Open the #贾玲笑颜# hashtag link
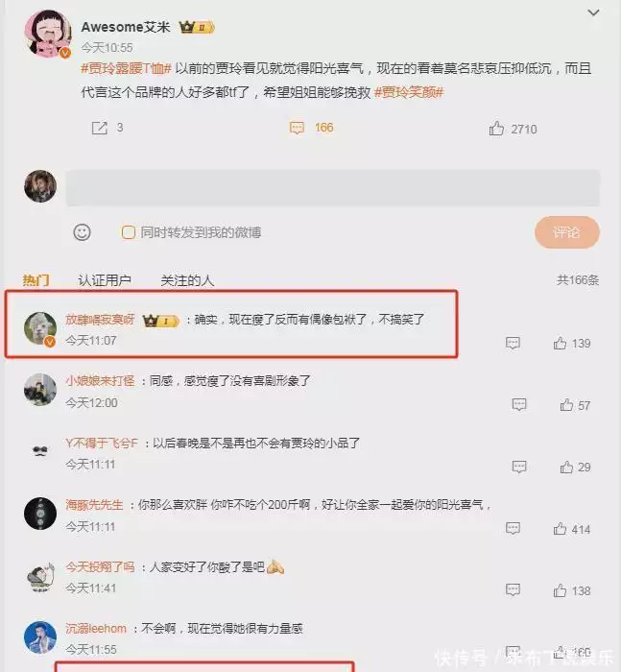Viewport: 621px width, 672px height. tap(409, 92)
